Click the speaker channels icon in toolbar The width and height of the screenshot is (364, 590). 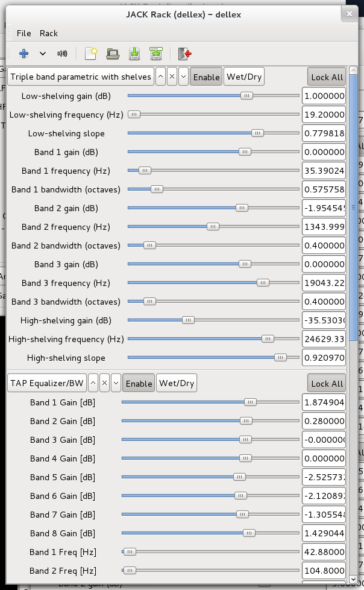pos(62,54)
